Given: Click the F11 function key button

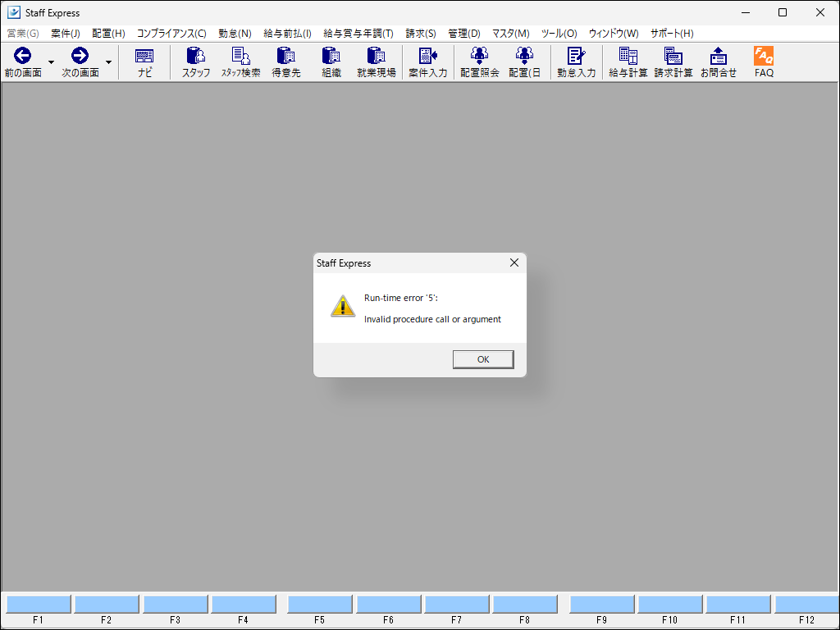Looking at the screenshot, I should 737,605.
